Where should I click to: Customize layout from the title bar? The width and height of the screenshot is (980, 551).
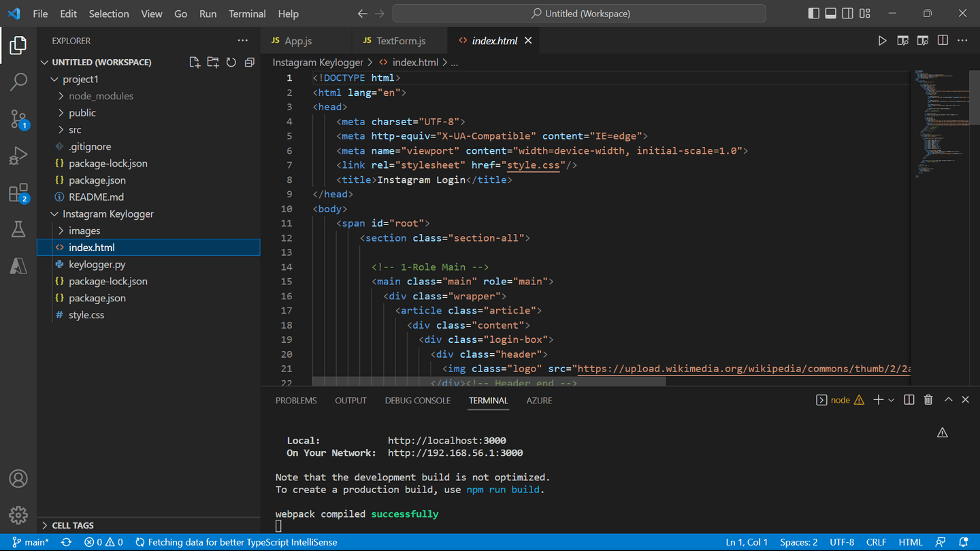865,14
